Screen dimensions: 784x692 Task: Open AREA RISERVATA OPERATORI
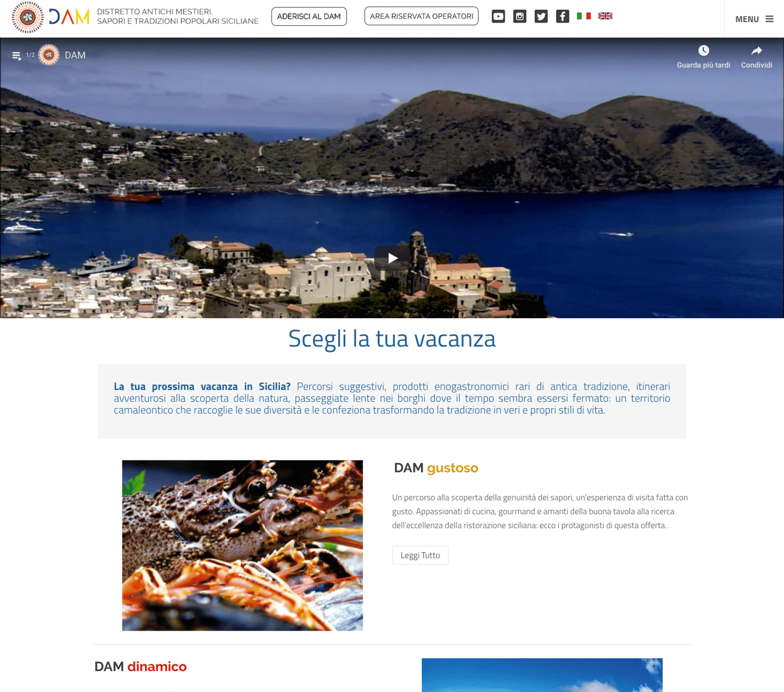point(421,16)
